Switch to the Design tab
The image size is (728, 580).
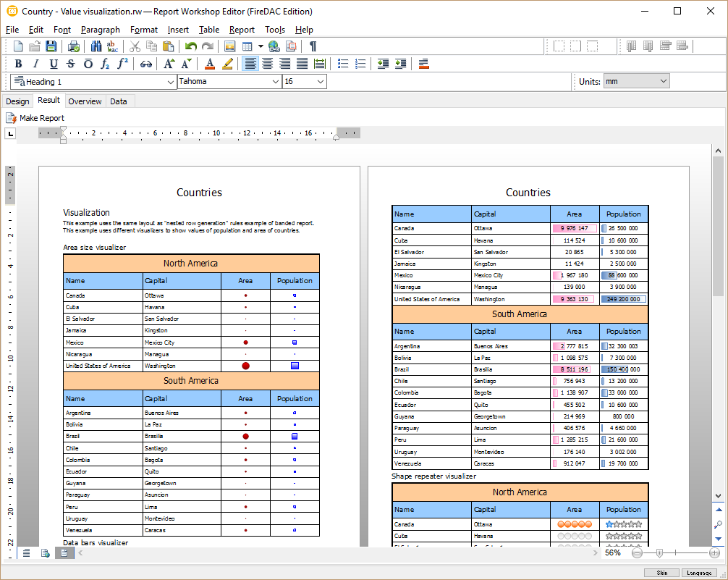pos(17,101)
